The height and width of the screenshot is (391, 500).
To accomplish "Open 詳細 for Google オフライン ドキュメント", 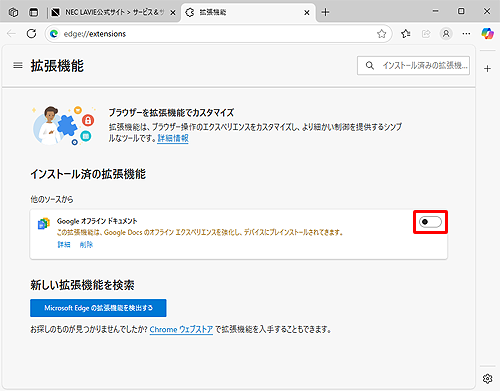I will (x=64, y=245).
